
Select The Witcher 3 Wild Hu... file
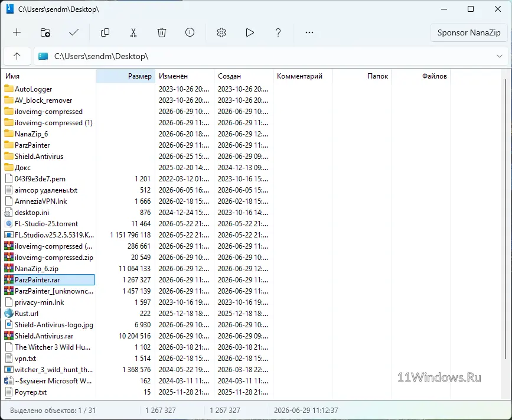47,347
